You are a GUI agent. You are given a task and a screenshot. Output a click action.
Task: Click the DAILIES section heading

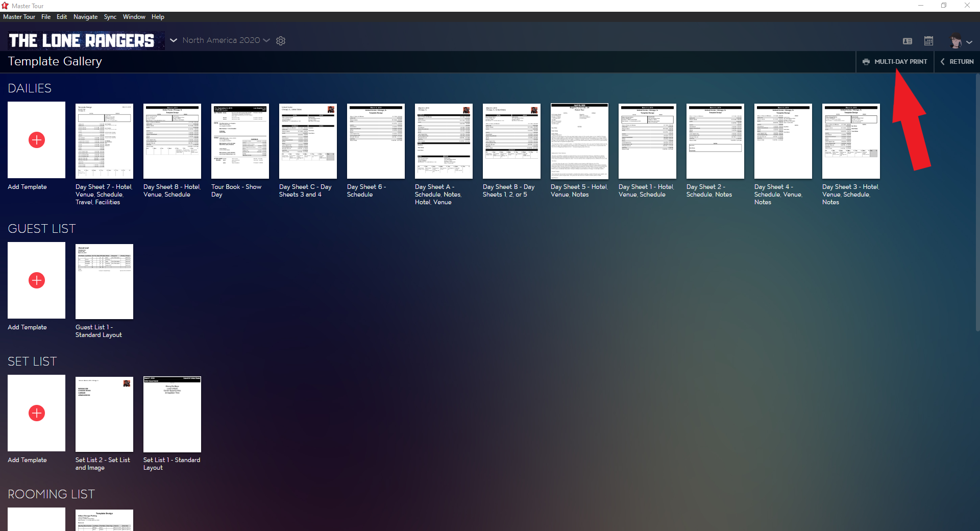30,88
